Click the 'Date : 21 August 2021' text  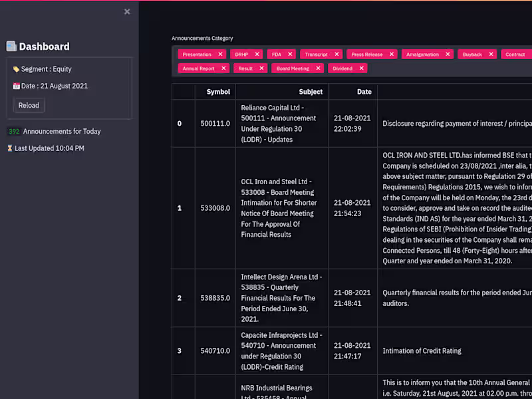pos(55,86)
